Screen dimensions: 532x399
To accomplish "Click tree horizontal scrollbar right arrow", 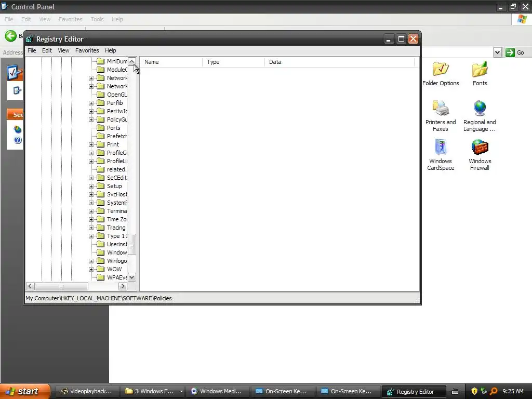I will [x=123, y=286].
